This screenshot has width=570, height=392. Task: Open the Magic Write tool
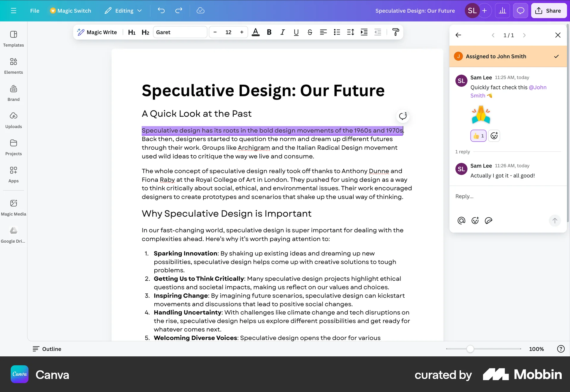point(97,32)
